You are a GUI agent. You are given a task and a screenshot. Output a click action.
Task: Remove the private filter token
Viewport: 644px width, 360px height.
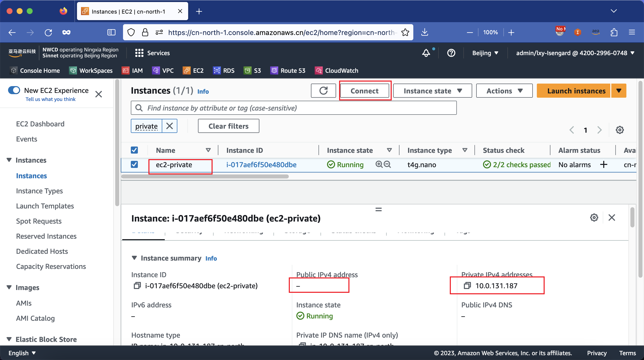coord(170,126)
